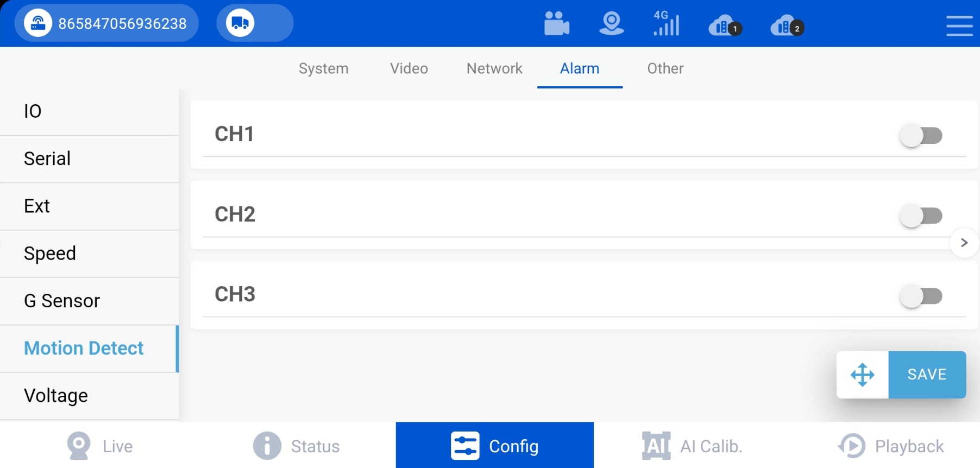Screen dimensions: 980x468
Task: Save the motion detect settings
Action: coord(927,375)
